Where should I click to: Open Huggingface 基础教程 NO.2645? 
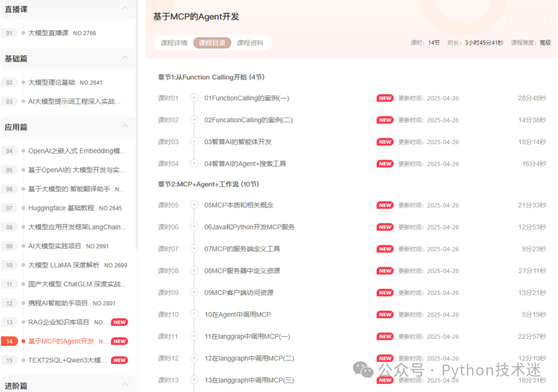click(75, 208)
